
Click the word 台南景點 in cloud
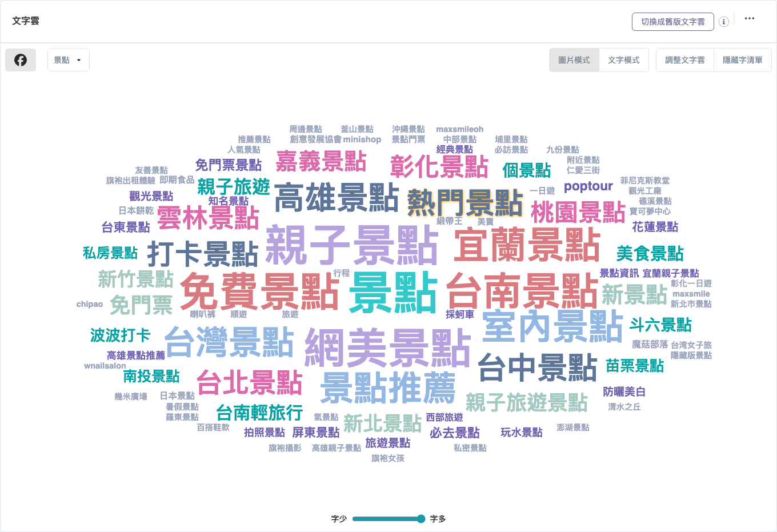click(x=522, y=291)
